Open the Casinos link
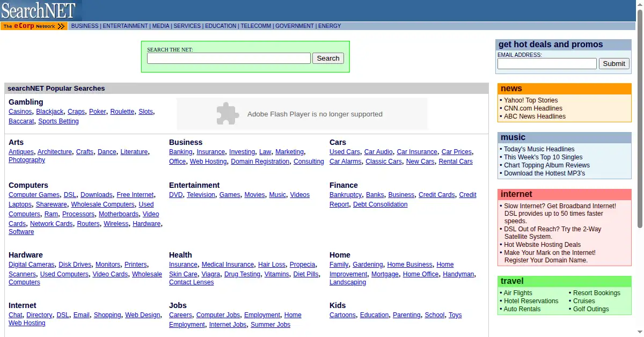644x337 pixels. (x=20, y=112)
